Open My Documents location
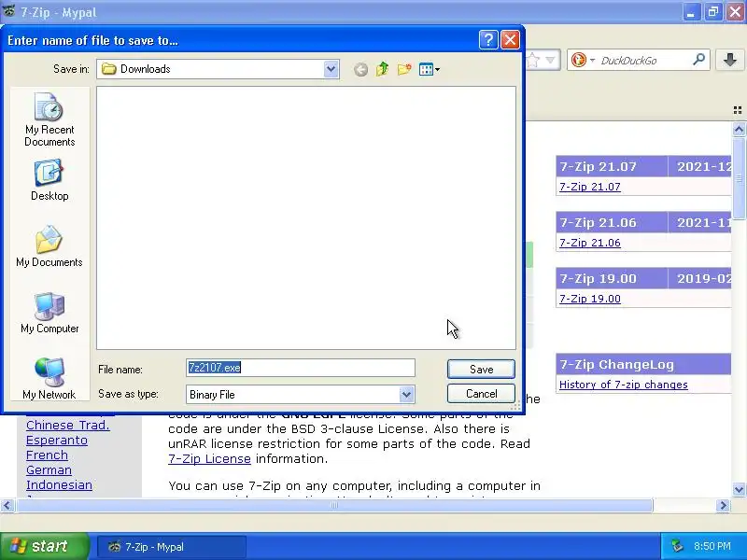This screenshot has height=560, width=747. [x=49, y=246]
